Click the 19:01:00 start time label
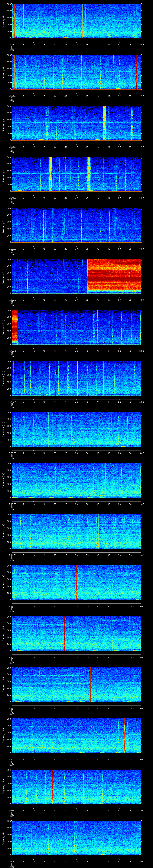The height and width of the screenshot is (868, 153). [x=12, y=44]
